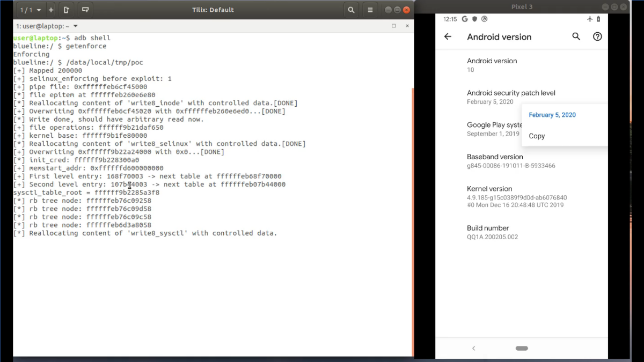
Task: Tap the airplane mode status icon
Action: coord(590,19)
